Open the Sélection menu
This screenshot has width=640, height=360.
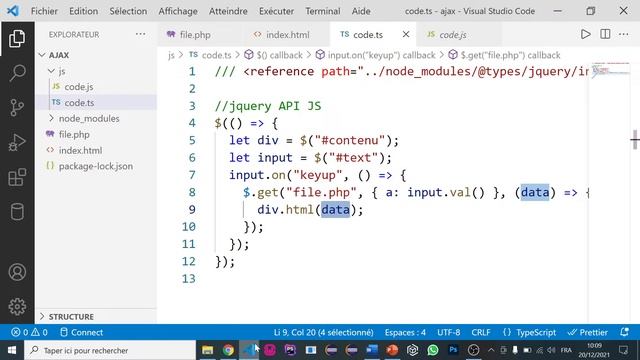[x=128, y=11]
